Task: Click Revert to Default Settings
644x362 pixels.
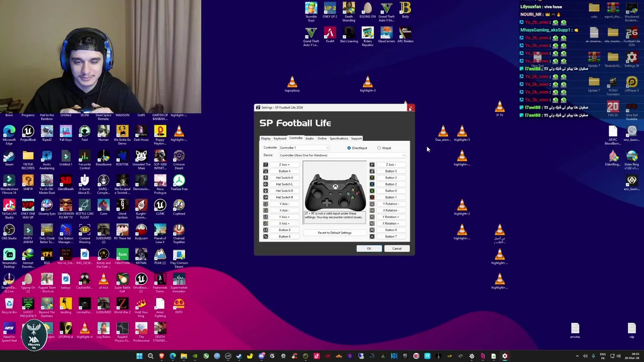Action: (x=335, y=233)
